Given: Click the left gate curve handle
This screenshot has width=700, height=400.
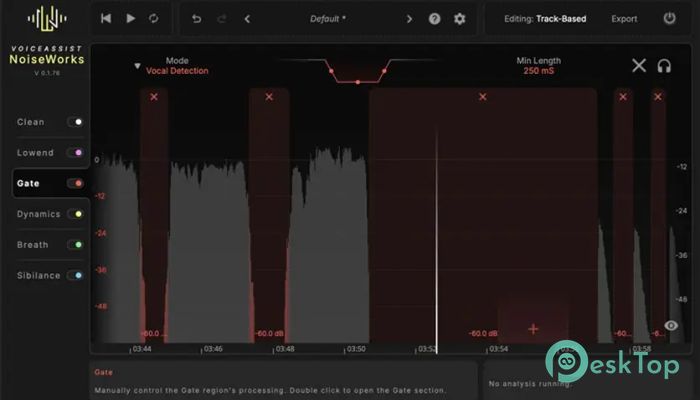Looking at the screenshot, I should click(331, 71).
